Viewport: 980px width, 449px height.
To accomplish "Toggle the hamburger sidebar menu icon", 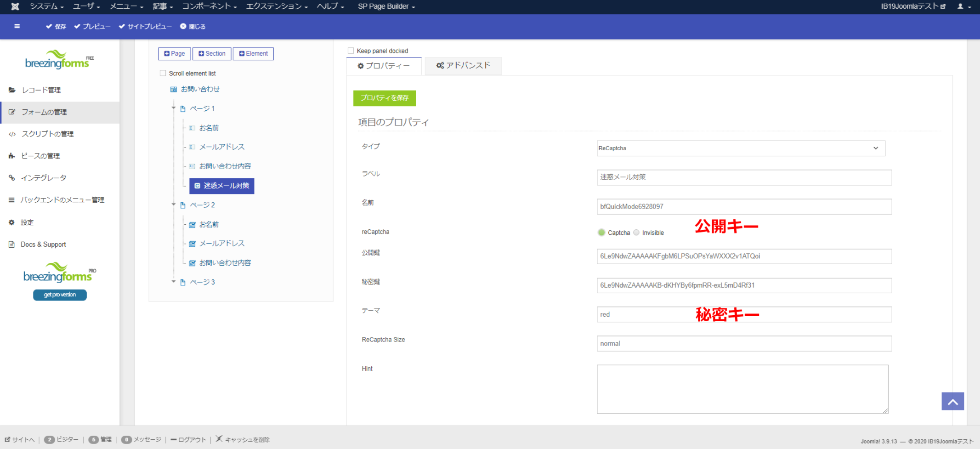I will coord(17,26).
